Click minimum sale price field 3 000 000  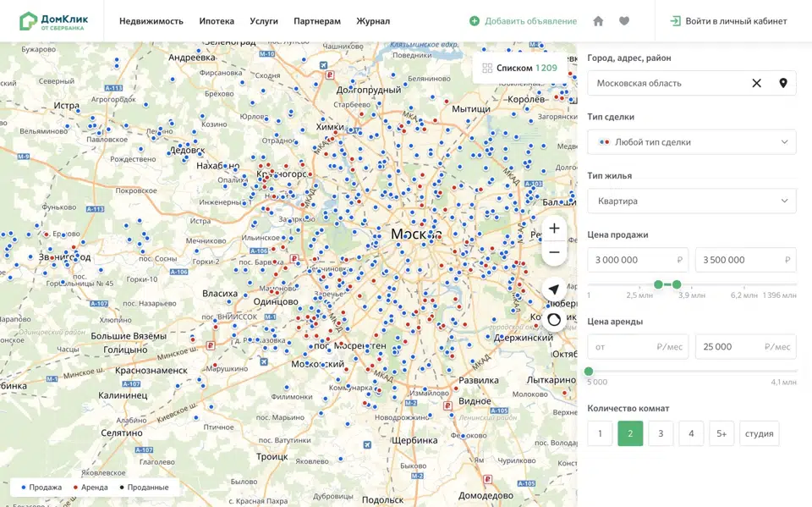(x=638, y=260)
